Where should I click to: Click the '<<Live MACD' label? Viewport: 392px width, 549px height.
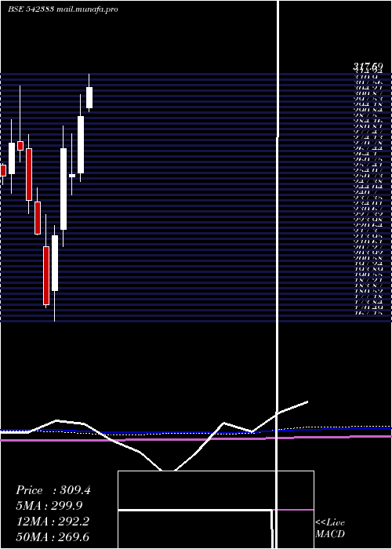click(x=330, y=529)
